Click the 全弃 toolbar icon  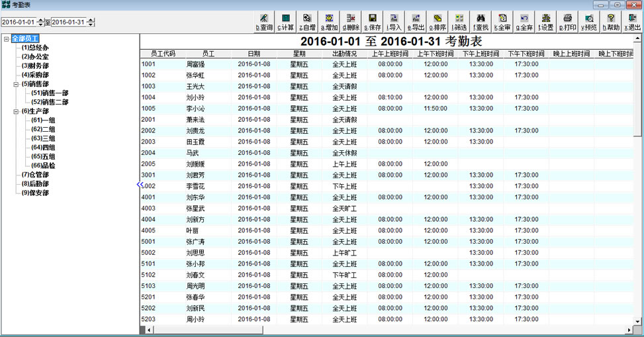tap(524, 22)
